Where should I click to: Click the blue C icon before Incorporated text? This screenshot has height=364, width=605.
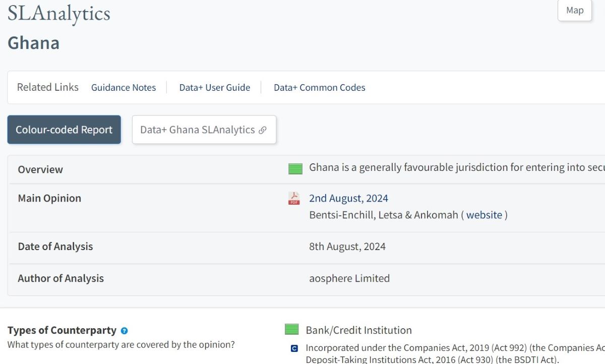pos(294,348)
